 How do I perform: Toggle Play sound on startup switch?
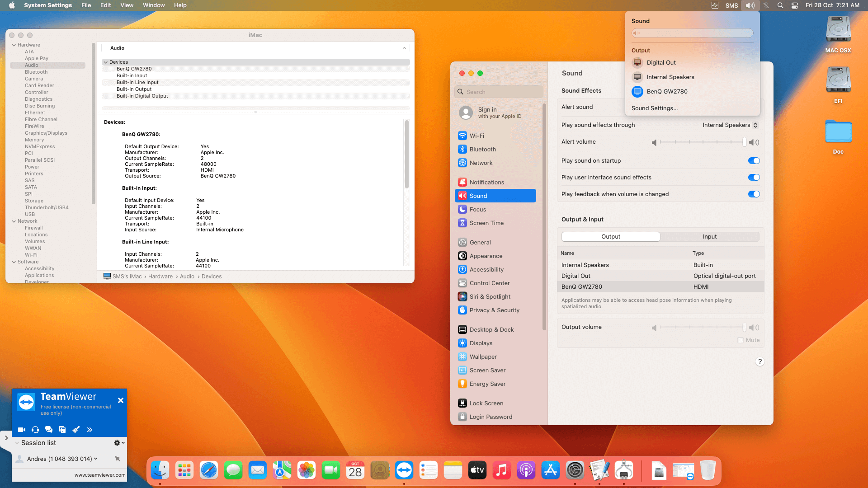(754, 161)
